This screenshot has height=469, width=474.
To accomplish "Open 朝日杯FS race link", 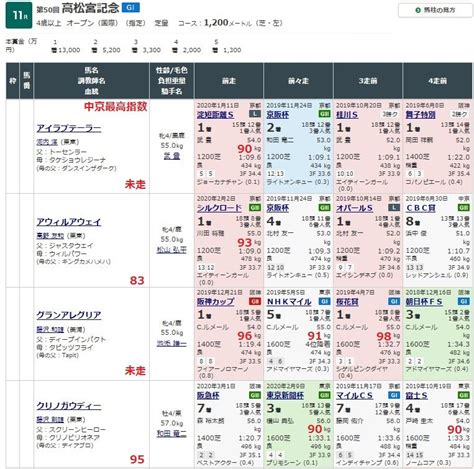I will pos(424,302).
